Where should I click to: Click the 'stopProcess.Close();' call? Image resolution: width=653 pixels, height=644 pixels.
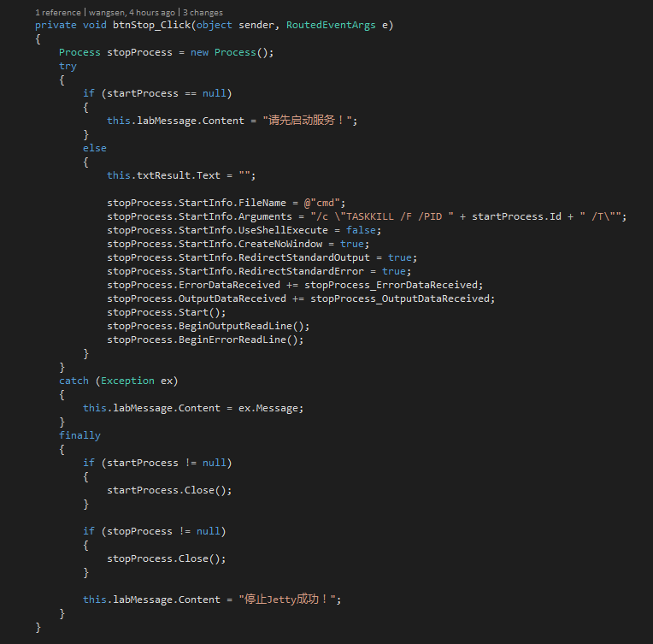166,559
